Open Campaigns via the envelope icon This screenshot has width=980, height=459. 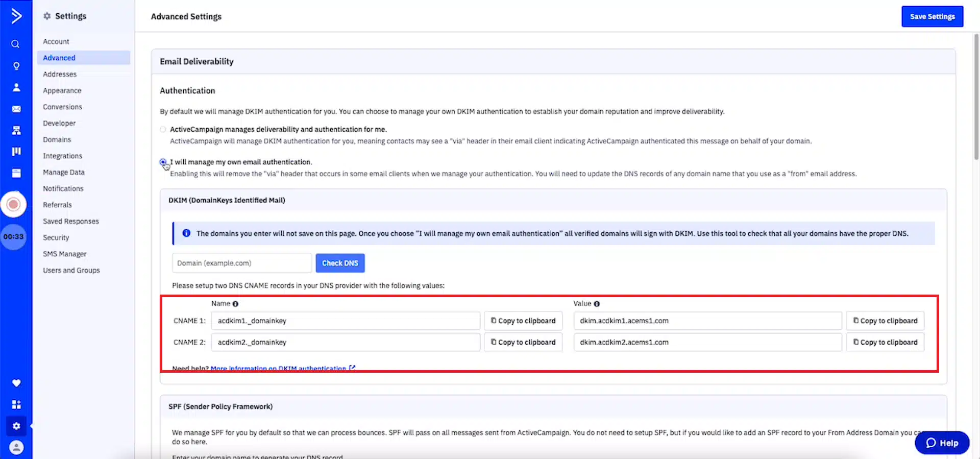[x=16, y=109]
